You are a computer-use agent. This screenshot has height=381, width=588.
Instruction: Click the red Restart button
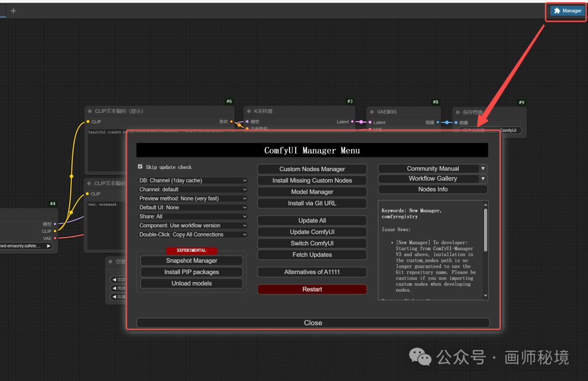point(312,289)
